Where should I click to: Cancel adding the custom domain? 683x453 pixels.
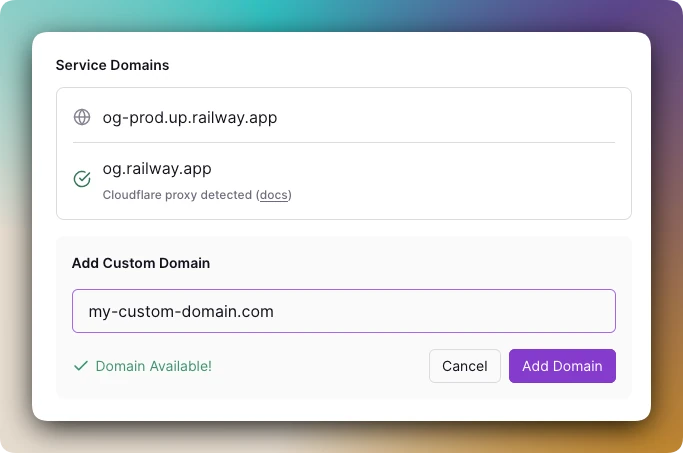[x=465, y=366]
